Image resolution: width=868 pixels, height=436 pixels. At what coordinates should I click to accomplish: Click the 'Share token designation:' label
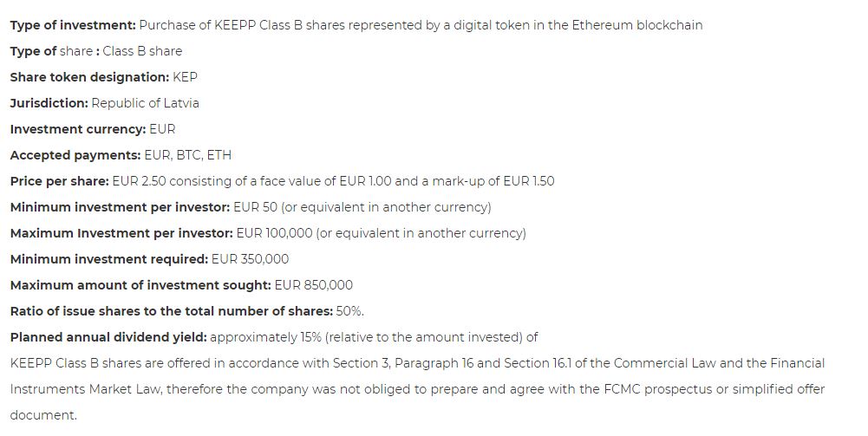[x=89, y=77]
